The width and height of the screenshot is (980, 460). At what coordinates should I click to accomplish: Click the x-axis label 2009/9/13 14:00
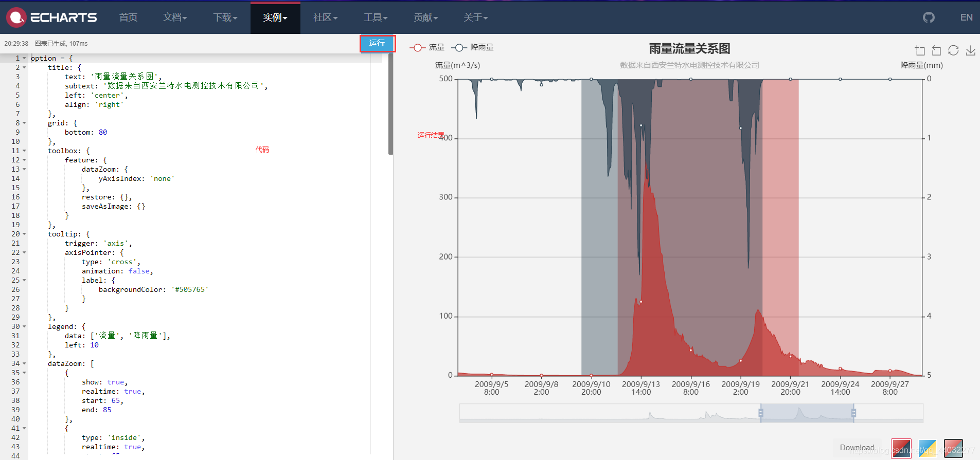point(641,388)
